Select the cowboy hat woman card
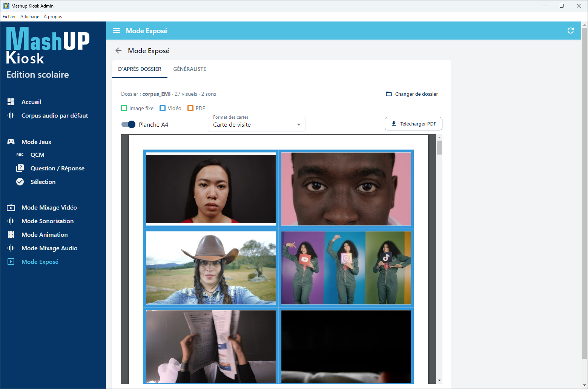This screenshot has height=389, width=588. pyautogui.click(x=211, y=268)
